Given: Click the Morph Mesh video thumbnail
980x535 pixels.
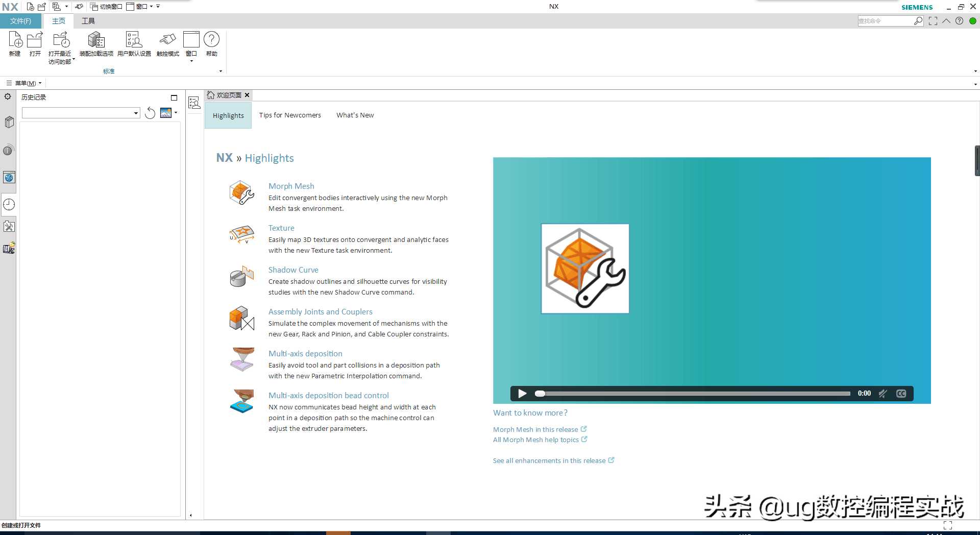Looking at the screenshot, I should pos(585,269).
